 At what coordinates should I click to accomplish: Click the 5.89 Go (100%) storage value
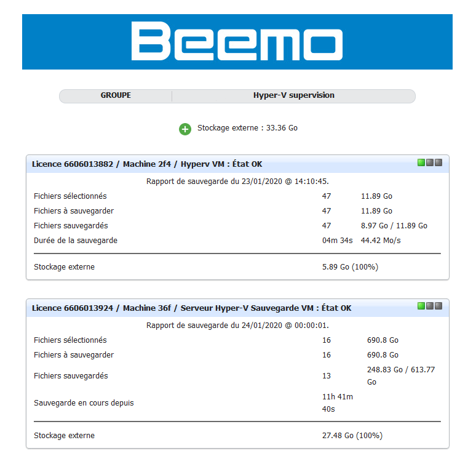(350, 267)
